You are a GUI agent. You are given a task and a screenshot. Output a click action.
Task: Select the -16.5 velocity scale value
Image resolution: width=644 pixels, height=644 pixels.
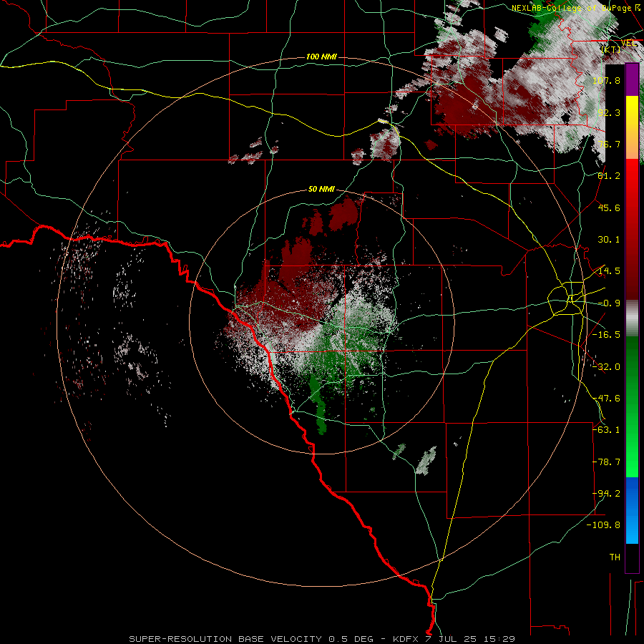pos(606,335)
